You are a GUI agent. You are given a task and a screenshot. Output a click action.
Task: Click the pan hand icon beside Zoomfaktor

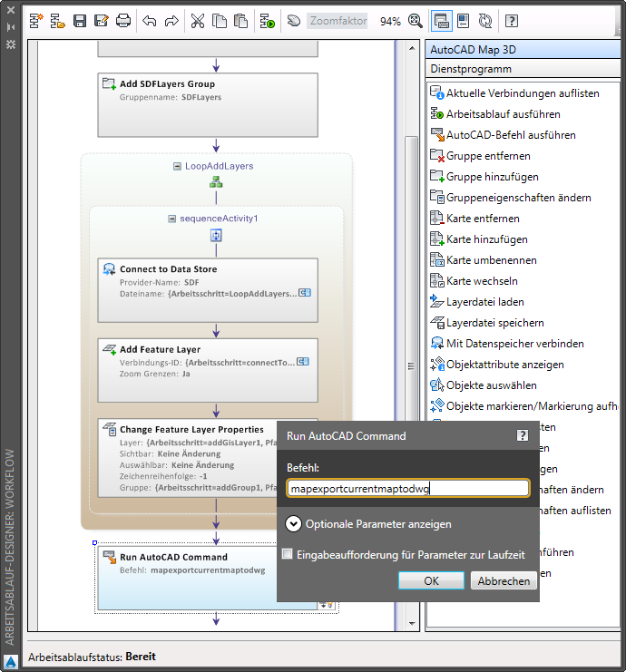pyautogui.click(x=294, y=21)
